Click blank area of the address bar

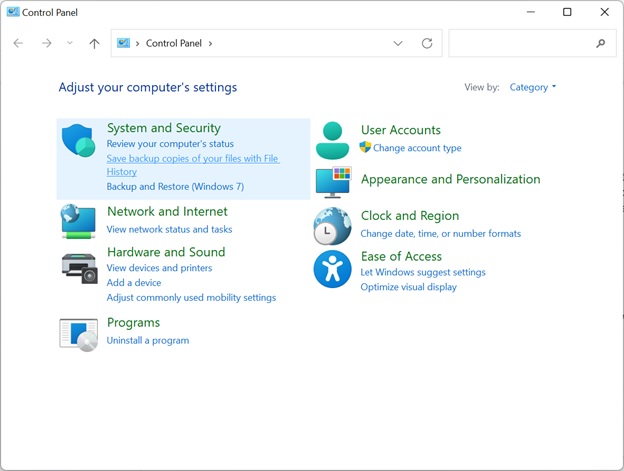tap(300, 43)
